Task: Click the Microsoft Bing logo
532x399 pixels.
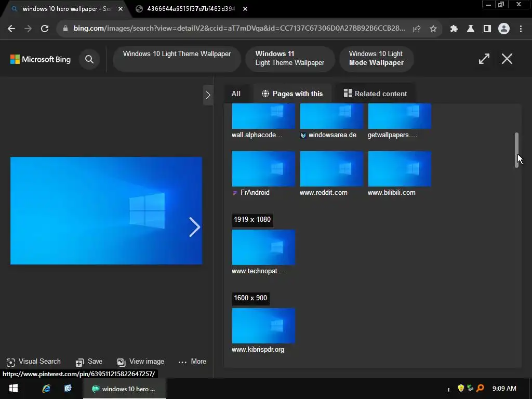Action: pos(41,59)
